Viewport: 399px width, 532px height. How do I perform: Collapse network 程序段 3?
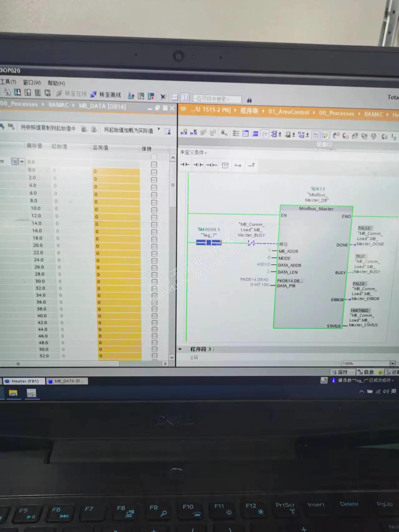[180, 349]
